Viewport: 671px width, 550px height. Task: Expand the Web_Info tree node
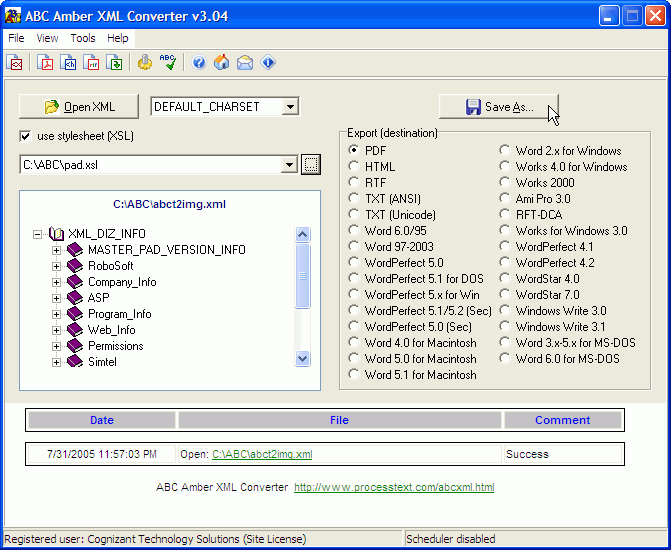56,330
